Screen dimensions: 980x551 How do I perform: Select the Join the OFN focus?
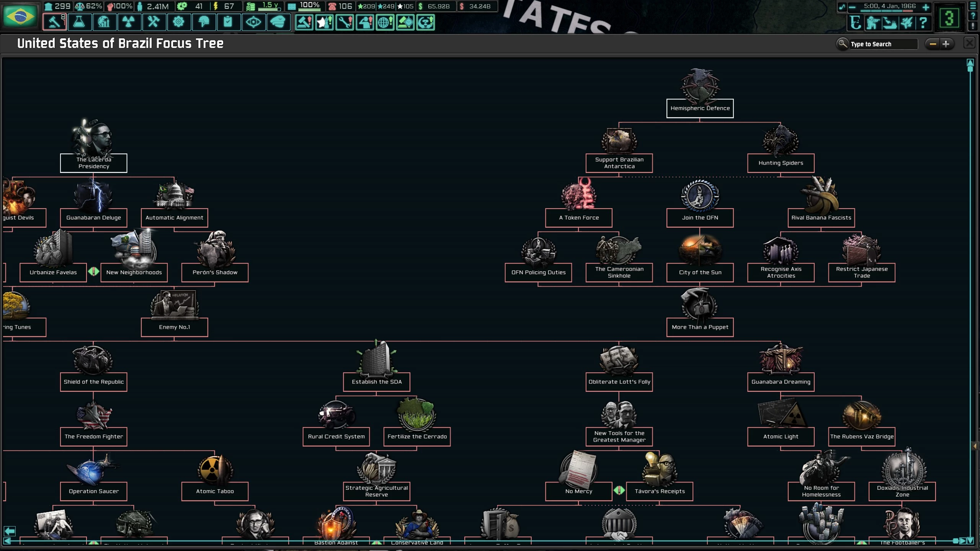700,218
